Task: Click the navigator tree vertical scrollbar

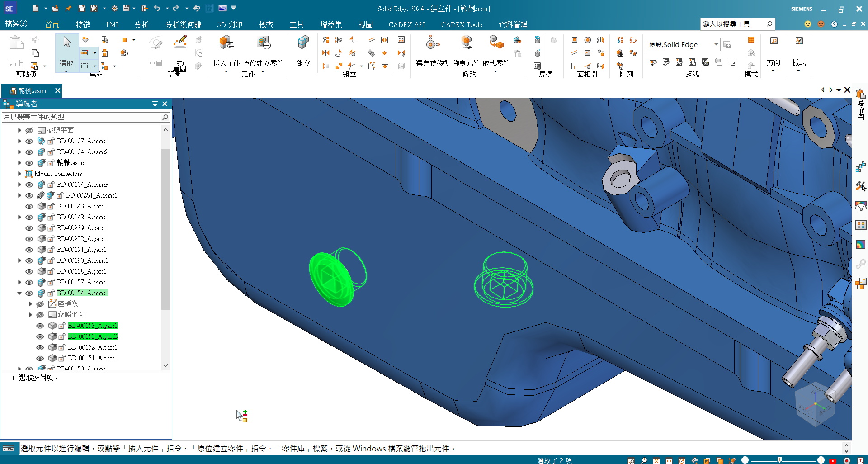Action: point(165,229)
